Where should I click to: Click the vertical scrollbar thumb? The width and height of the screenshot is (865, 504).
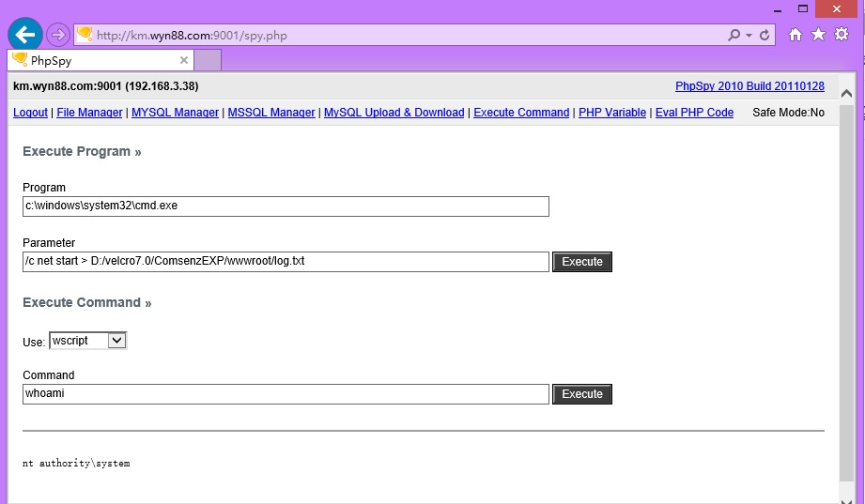point(847,292)
